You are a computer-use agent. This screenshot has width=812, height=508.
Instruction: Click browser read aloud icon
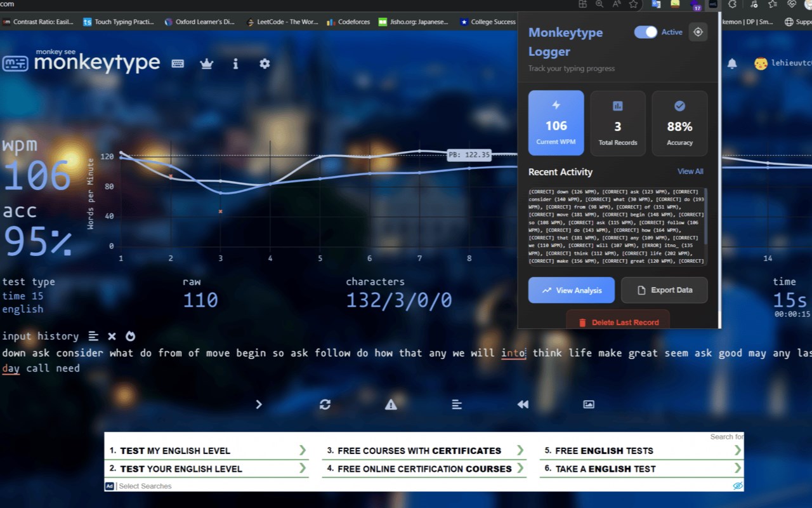tap(616, 4)
